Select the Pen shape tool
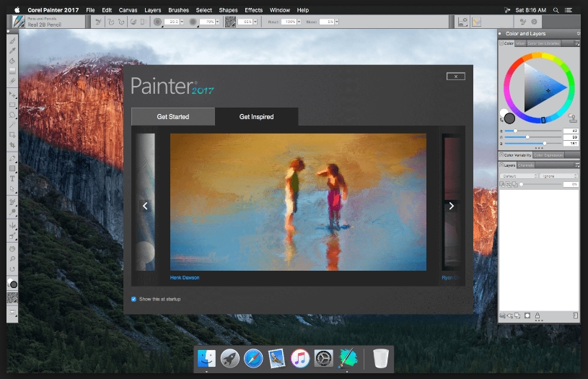 (x=12, y=158)
